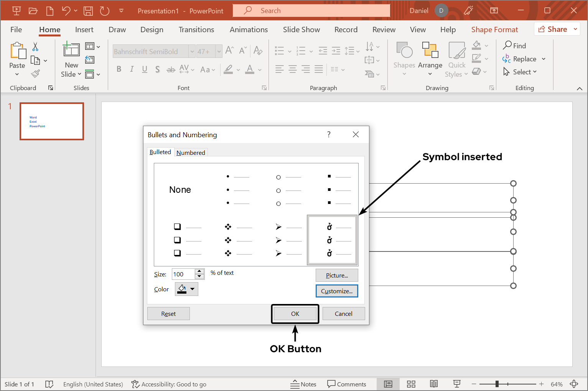Click the Save icon in title bar
The width and height of the screenshot is (588, 391).
(88, 11)
